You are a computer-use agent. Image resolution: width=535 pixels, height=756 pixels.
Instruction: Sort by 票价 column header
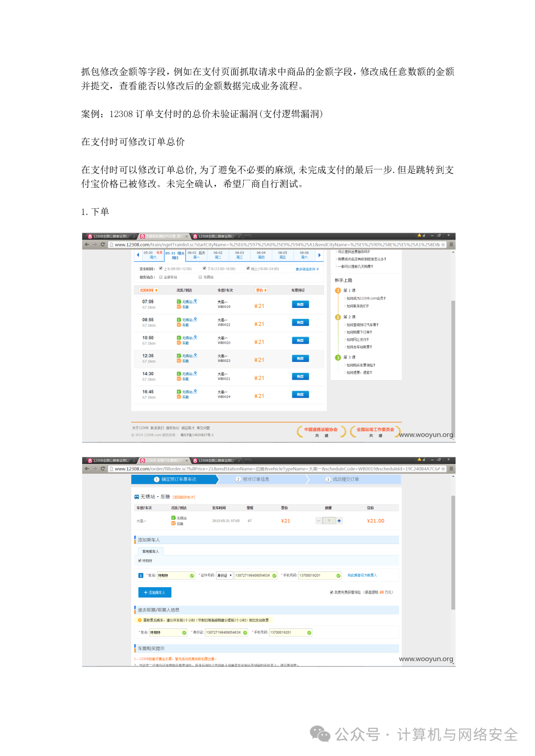(261, 290)
